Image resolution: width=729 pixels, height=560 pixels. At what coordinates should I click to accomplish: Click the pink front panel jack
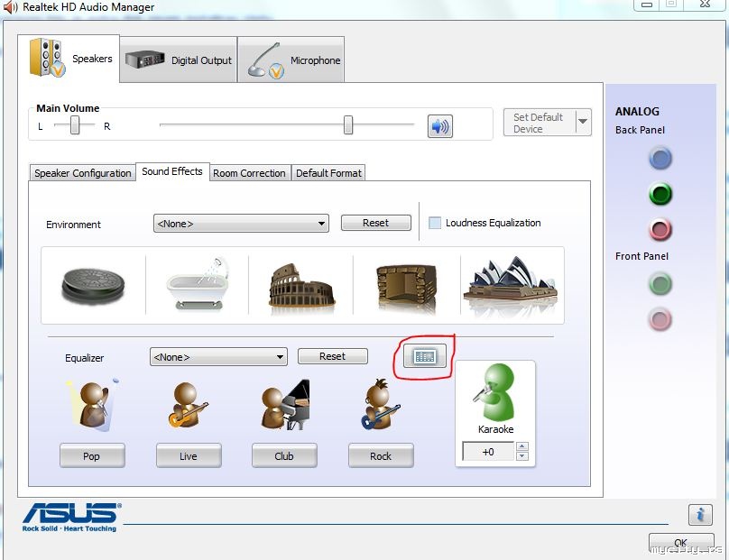click(x=660, y=319)
